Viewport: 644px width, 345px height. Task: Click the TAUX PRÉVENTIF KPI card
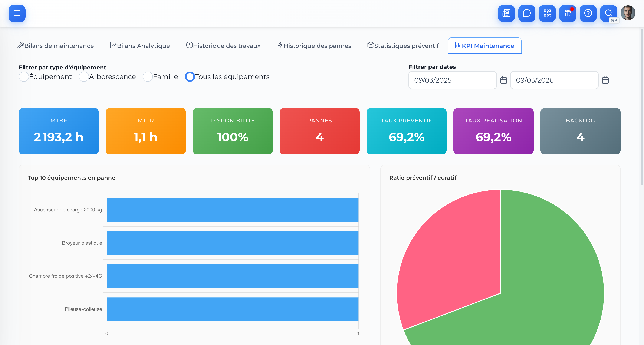pos(406,131)
